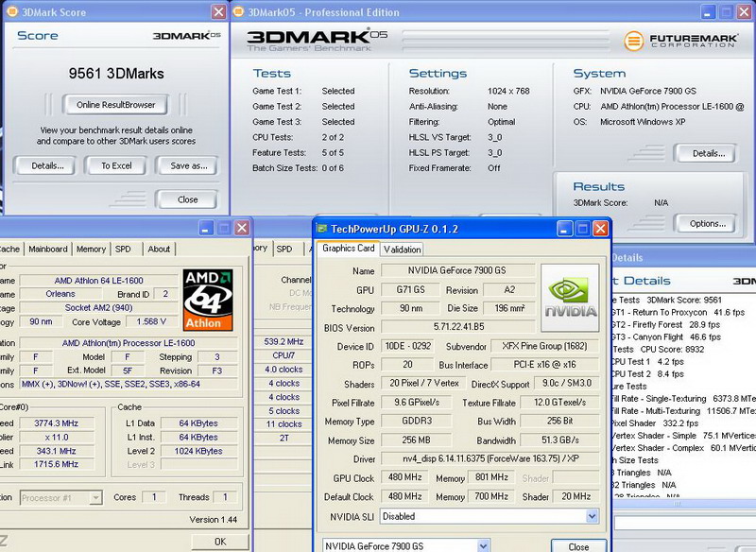
Task: Click the Pixel Shader 332.2 fps result line
Action: [x=655, y=423]
